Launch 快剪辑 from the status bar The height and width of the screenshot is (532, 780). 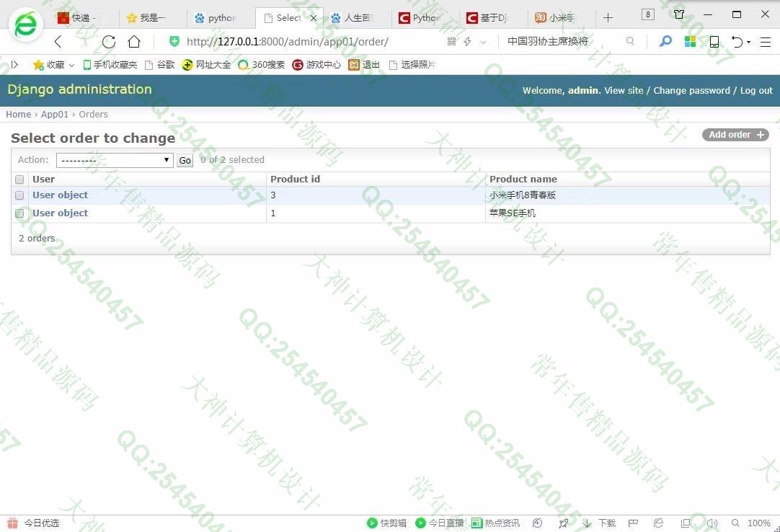(x=386, y=523)
